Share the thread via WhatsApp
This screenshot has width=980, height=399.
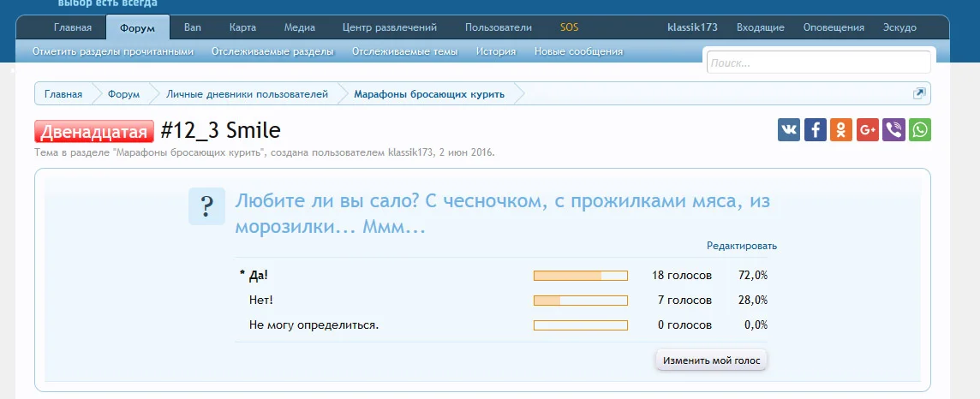(920, 130)
